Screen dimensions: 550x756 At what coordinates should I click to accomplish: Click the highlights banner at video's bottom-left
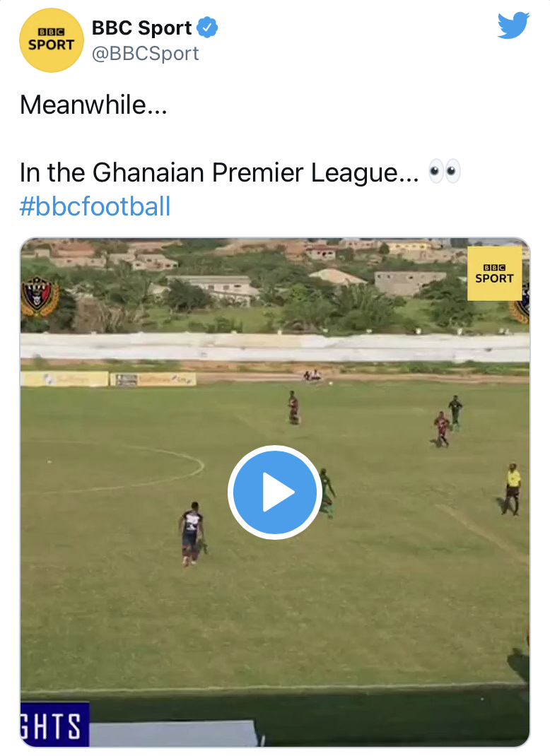point(54,724)
